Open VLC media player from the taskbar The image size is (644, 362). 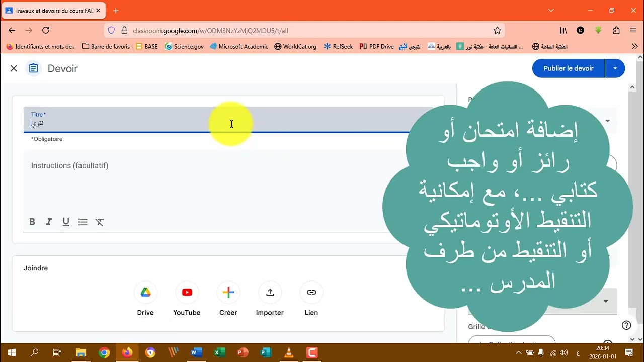tap(289, 352)
